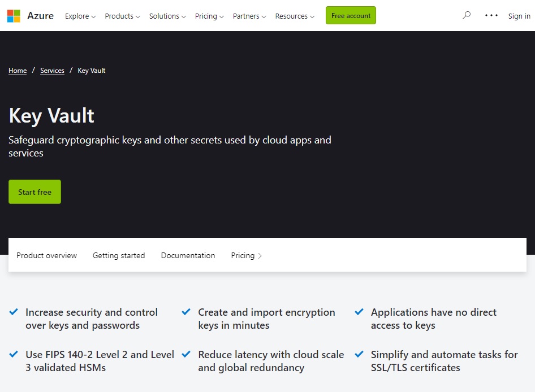Follow the Services breadcrumb link
This screenshot has height=392, width=535.
coord(52,71)
